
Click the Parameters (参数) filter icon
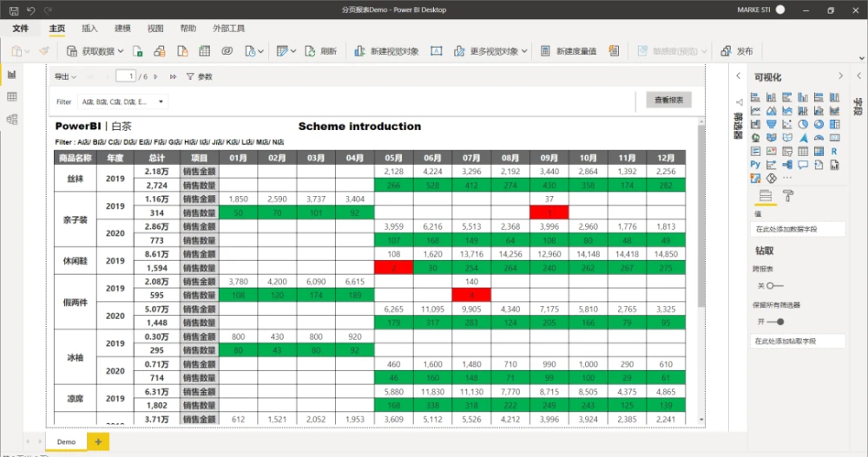190,76
